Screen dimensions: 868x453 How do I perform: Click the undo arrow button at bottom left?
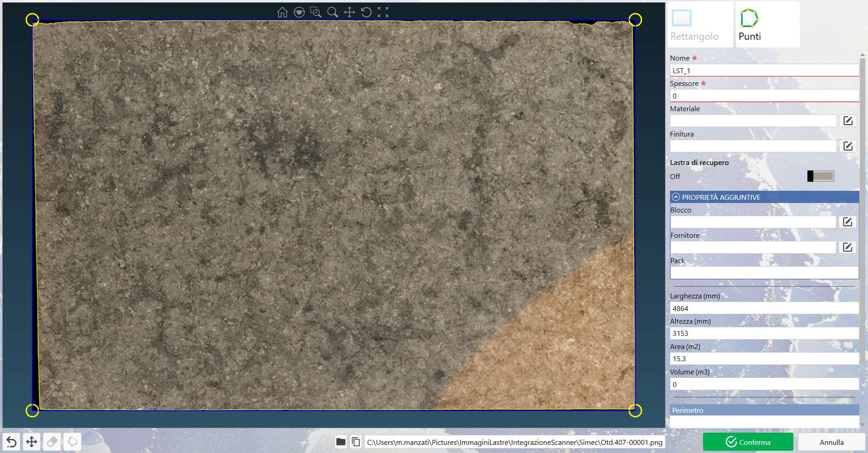point(11,442)
